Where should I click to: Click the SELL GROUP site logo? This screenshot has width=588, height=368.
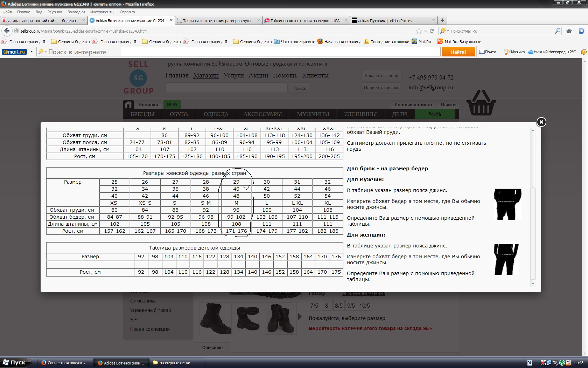click(x=139, y=78)
